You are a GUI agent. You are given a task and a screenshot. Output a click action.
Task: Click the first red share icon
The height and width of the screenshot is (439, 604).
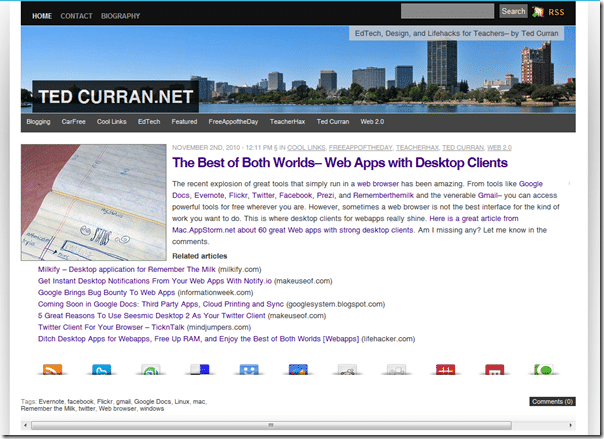pos(445,370)
